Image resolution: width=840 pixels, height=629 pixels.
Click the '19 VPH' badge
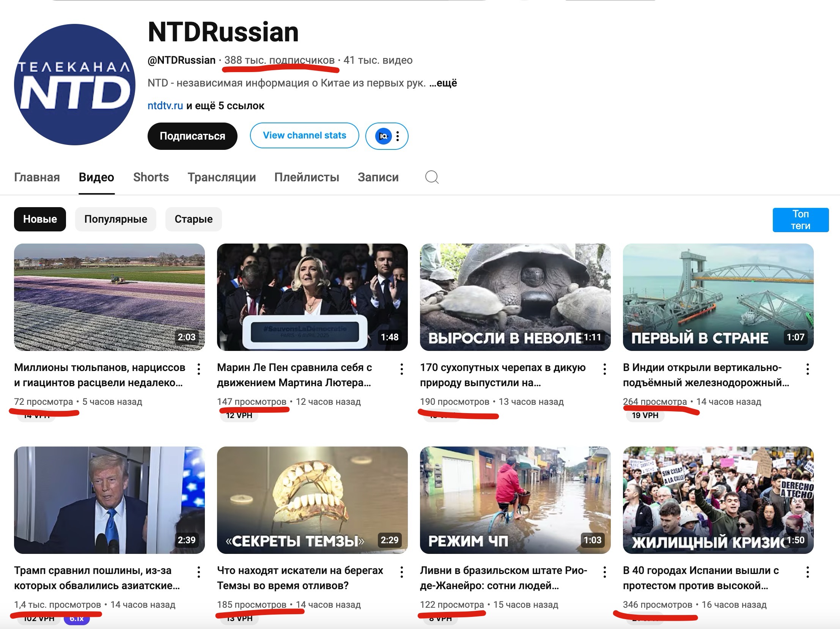(x=645, y=415)
